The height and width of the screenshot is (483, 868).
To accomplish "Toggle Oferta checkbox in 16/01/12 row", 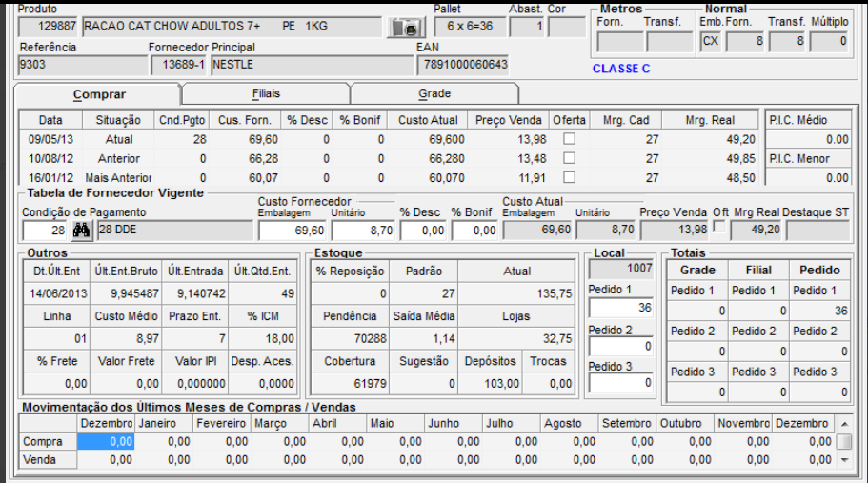I will (569, 177).
